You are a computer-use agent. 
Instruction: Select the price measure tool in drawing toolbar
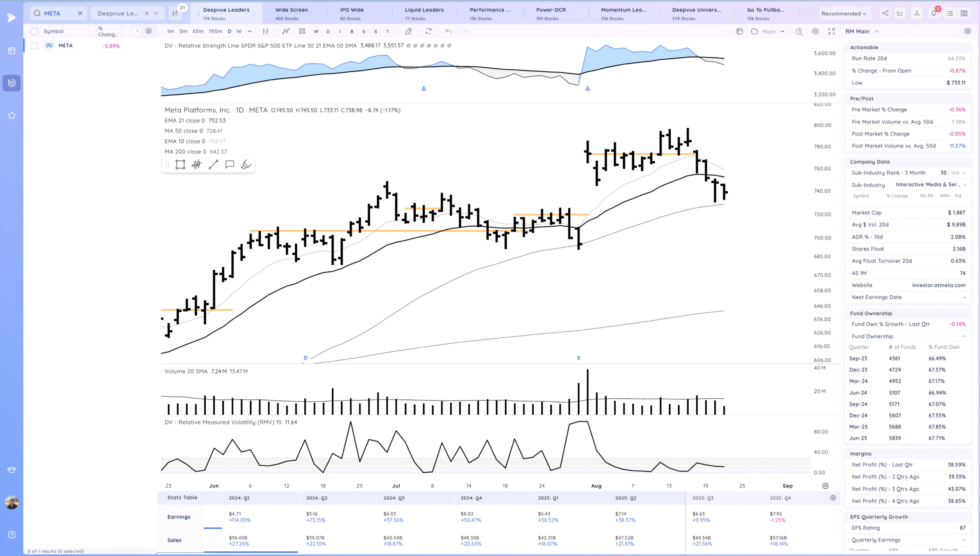(x=197, y=165)
